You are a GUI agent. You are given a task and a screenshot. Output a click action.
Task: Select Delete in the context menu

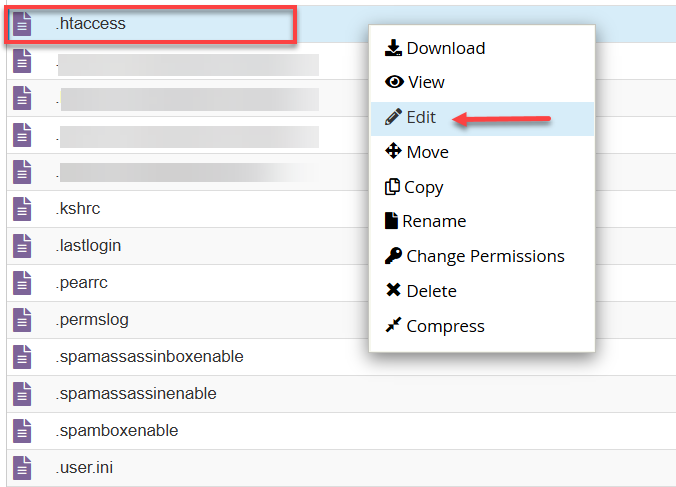[x=431, y=291]
